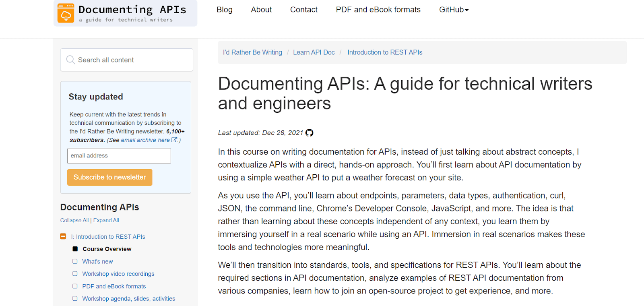
Task: Open the Blog menu item
Action: (x=225, y=10)
